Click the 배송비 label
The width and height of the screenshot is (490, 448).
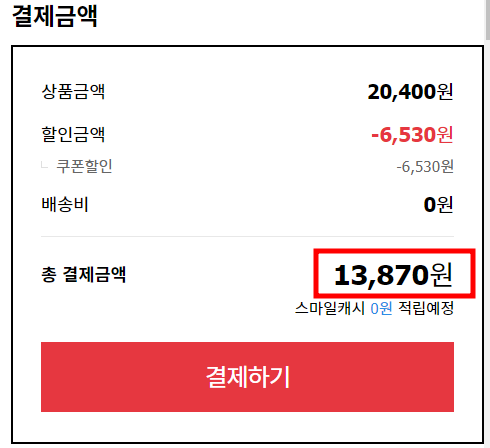65,204
